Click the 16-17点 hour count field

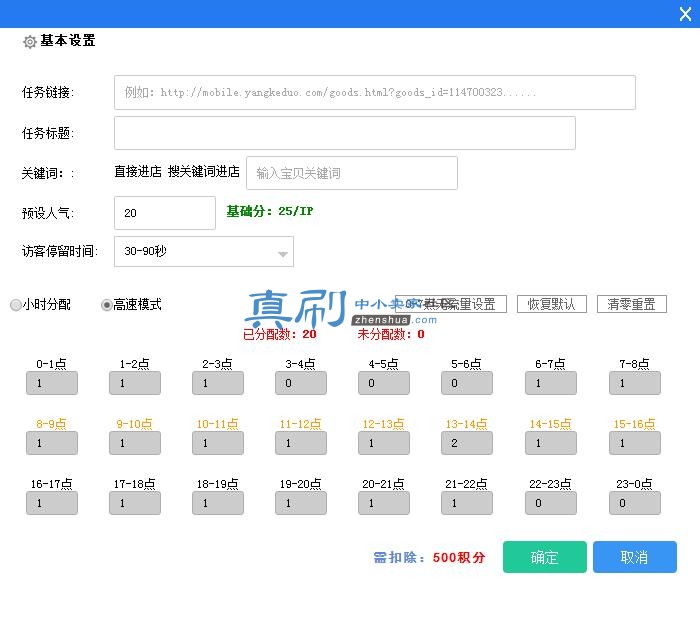pos(52,503)
